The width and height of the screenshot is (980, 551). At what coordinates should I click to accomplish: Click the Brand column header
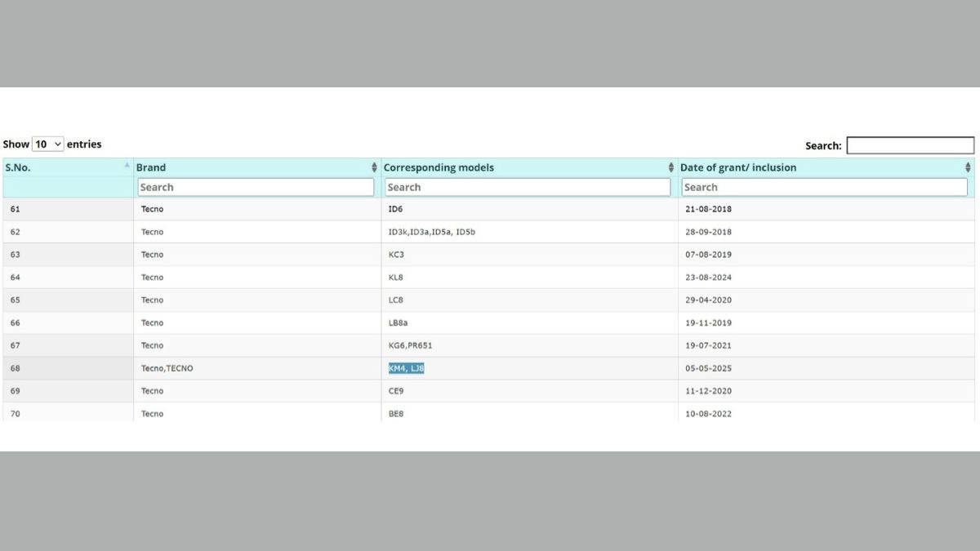pos(151,167)
